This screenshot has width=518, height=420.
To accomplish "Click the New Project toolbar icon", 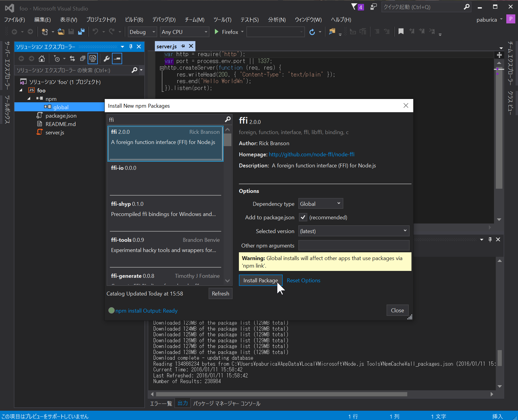I will 45,32.
